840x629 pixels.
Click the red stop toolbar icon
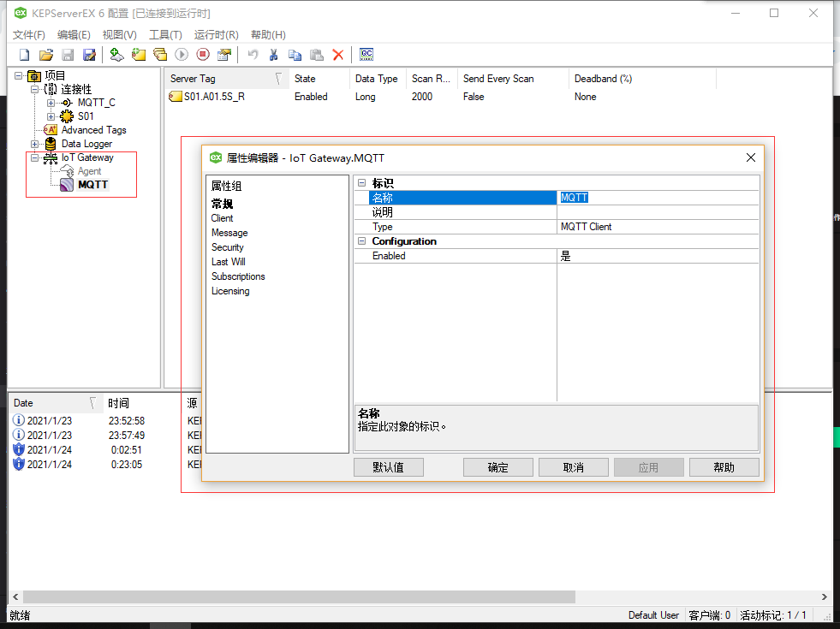(203, 55)
